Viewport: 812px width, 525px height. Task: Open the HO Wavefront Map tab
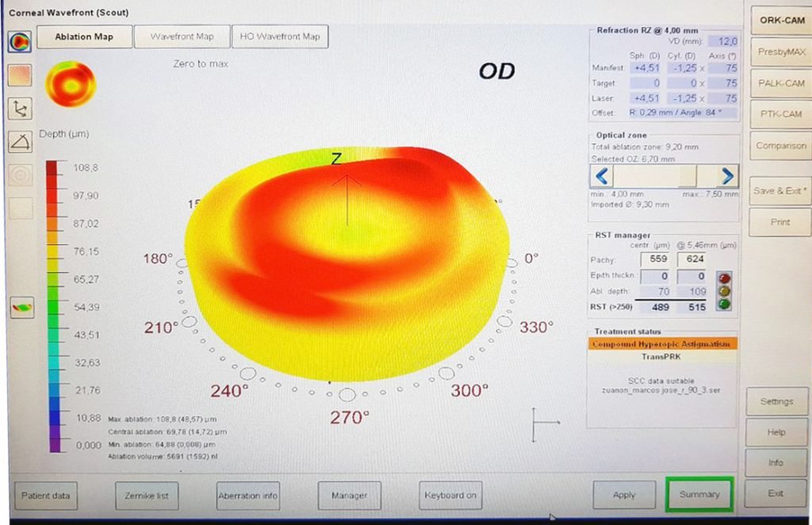(279, 36)
